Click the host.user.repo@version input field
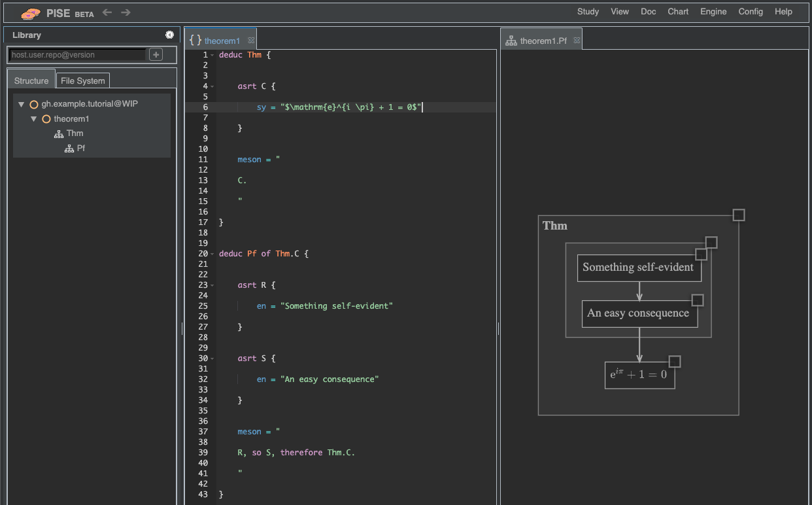The height and width of the screenshot is (505, 812). (77, 55)
